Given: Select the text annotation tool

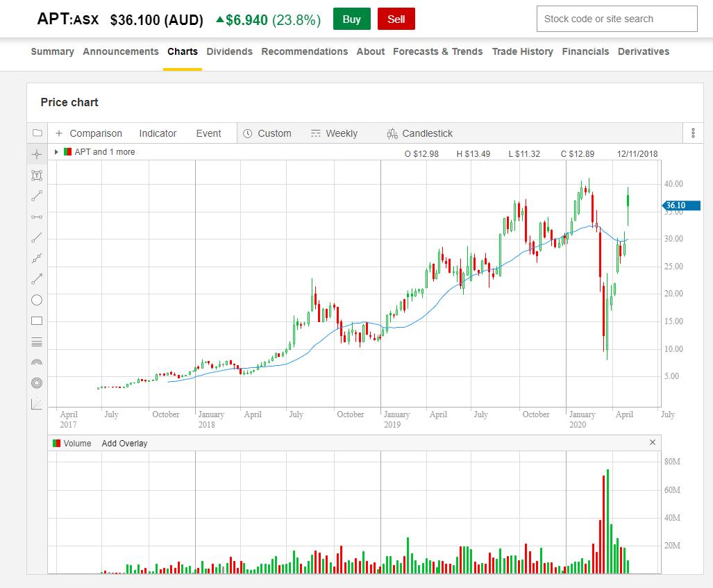Looking at the screenshot, I should tap(37, 175).
